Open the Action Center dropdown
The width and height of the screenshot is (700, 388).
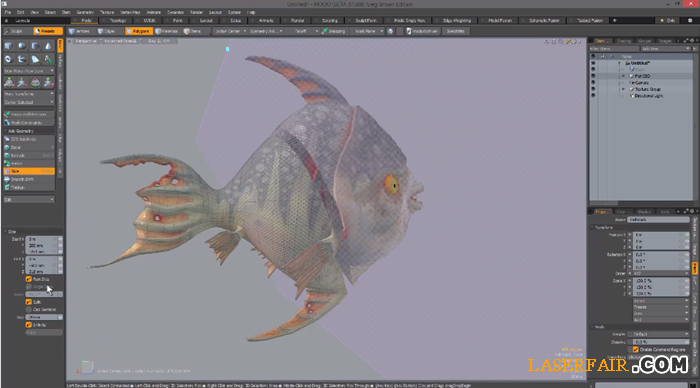[230, 31]
